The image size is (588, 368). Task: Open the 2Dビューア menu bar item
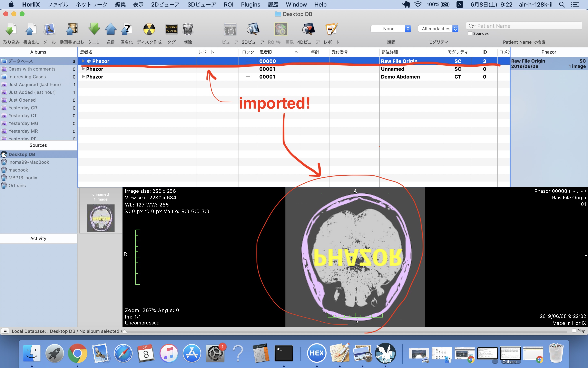coord(165,4)
